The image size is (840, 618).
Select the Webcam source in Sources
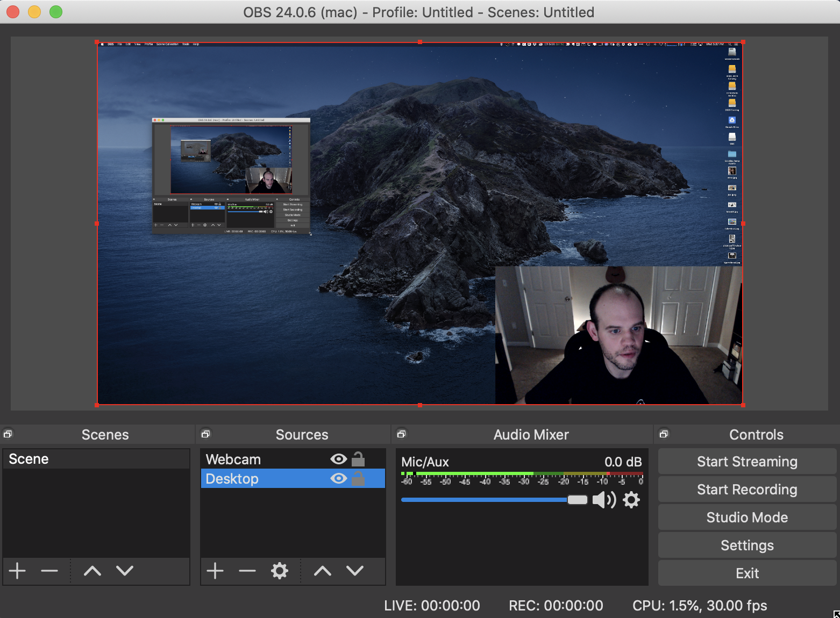pos(233,459)
